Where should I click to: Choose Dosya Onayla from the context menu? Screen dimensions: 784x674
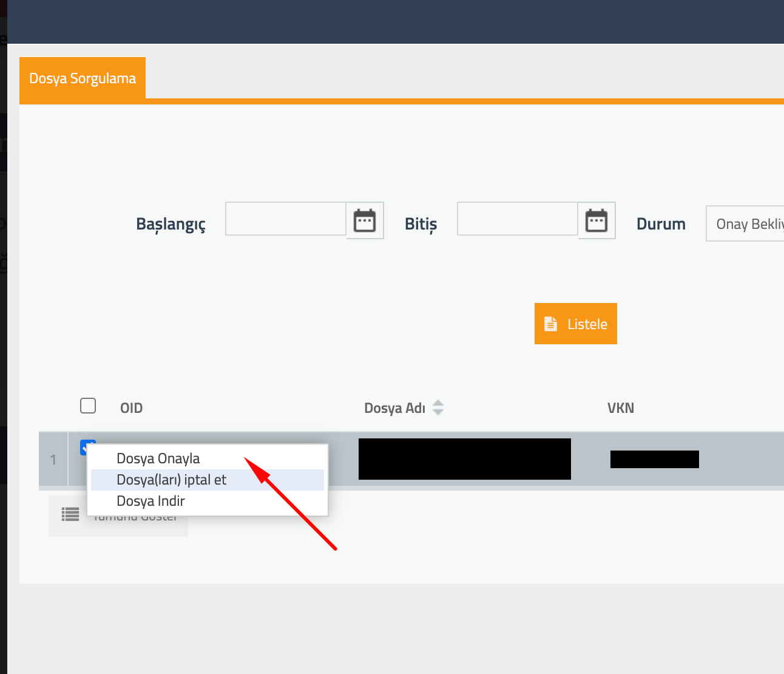158,458
